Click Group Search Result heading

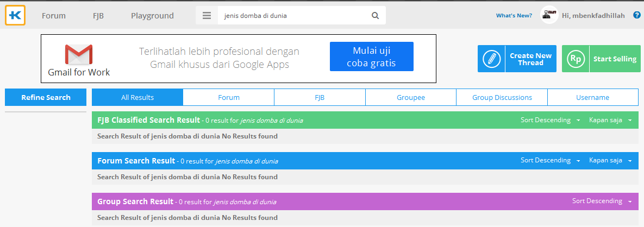tap(135, 201)
